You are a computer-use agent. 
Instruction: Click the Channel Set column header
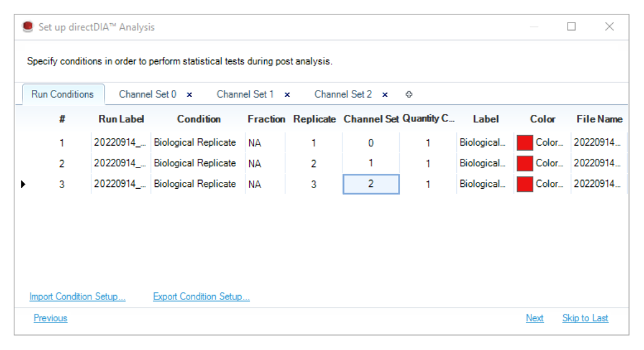[x=371, y=119]
